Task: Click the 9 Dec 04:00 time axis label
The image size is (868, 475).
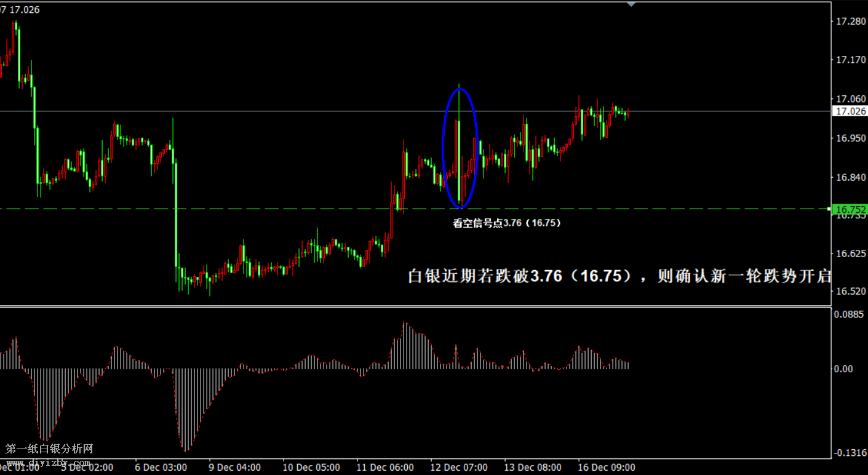Action: point(234,468)
